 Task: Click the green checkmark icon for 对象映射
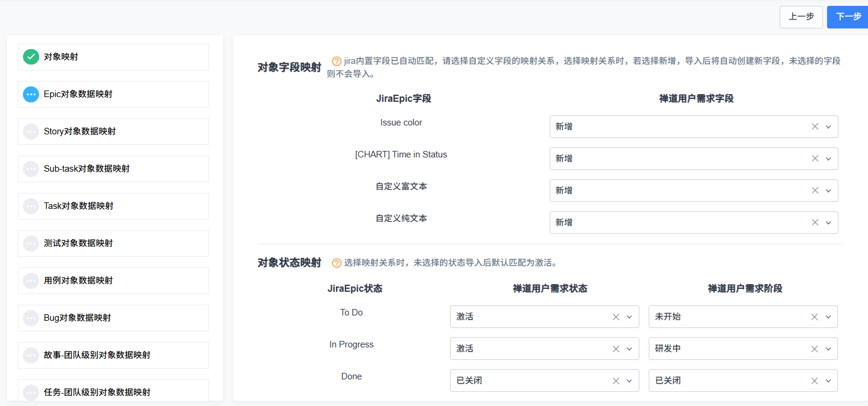click(x=31, y=57)
